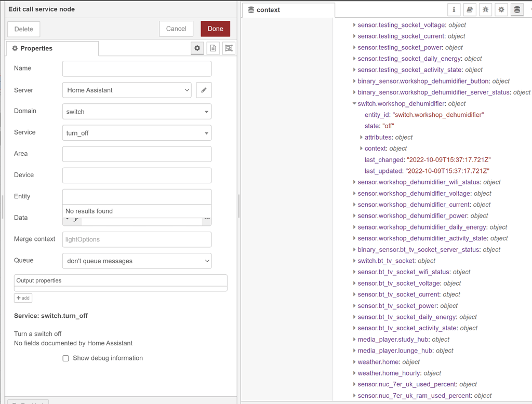Click the Delete button

pyautogui.click(x=23, y=29)
